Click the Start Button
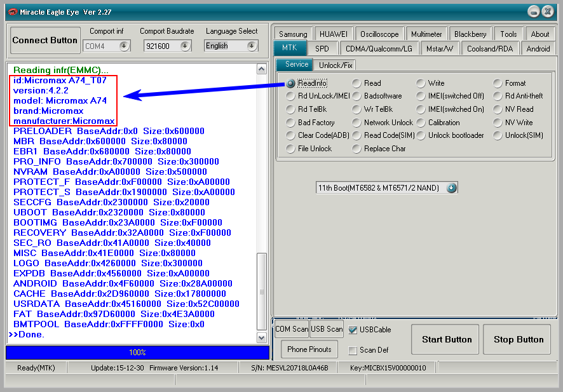The width and height of the screenshot is (563, 392). click(x=445, y=339)
